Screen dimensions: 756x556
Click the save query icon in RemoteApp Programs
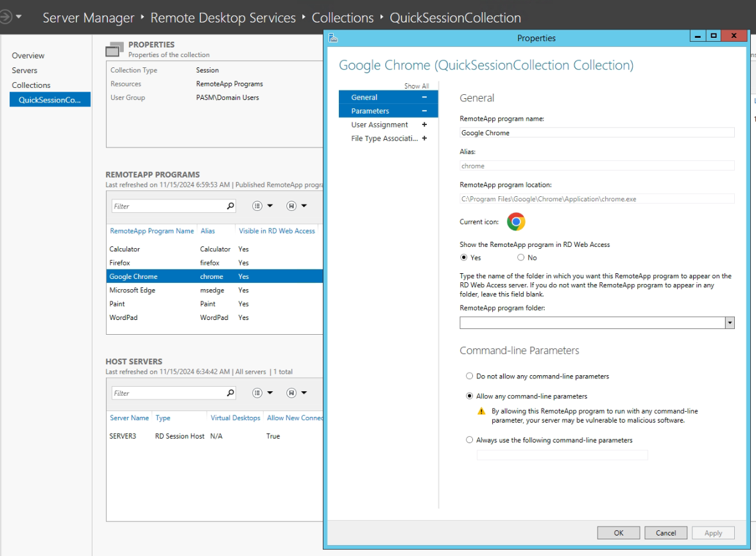pyautogui.click(x=291, y=206)
